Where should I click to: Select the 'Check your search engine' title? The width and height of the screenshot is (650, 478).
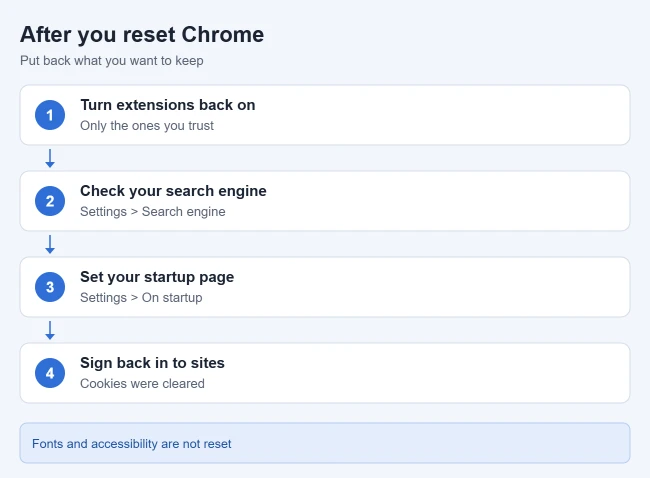[173, 191]
